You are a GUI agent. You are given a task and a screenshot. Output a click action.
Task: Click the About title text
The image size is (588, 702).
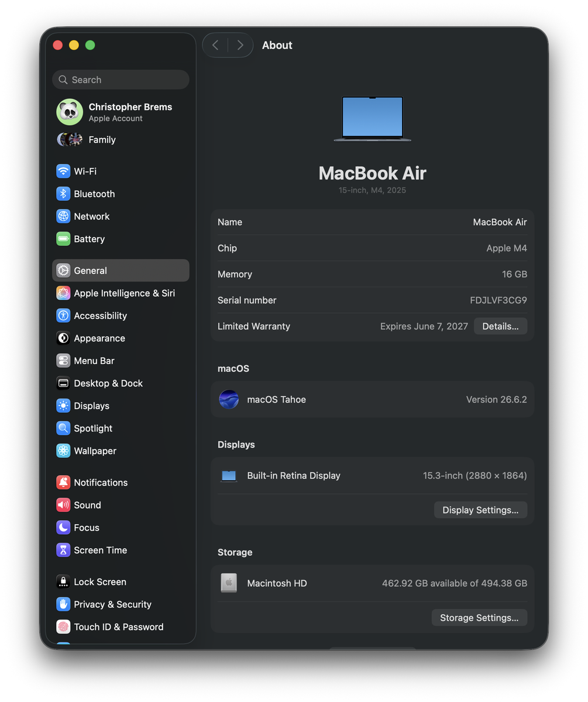tap(277, 45)
